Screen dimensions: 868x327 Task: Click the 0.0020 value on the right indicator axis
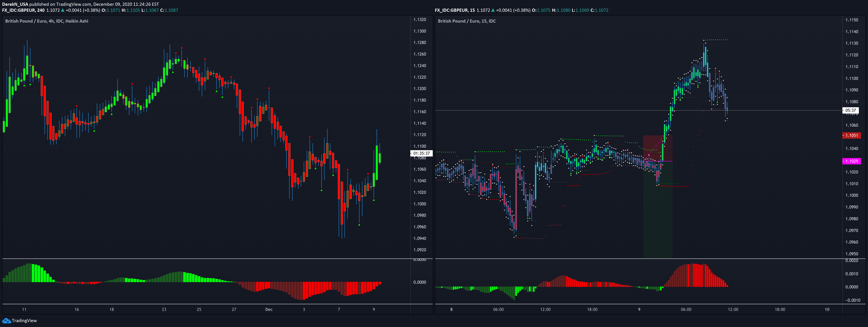[852, 261]
